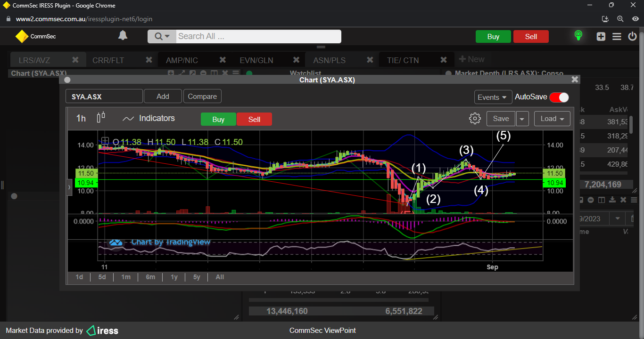Screen dimensions: 644x339
Task: Switch to the TIE/ CTN tab
Action: pos(403,60)
